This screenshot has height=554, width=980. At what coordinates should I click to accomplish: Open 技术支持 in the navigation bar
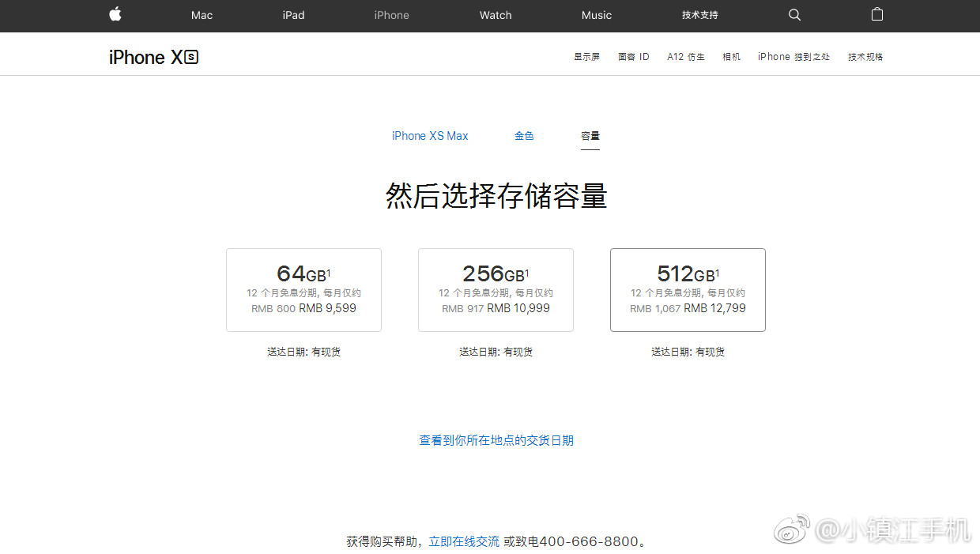[x=700, y=15]
